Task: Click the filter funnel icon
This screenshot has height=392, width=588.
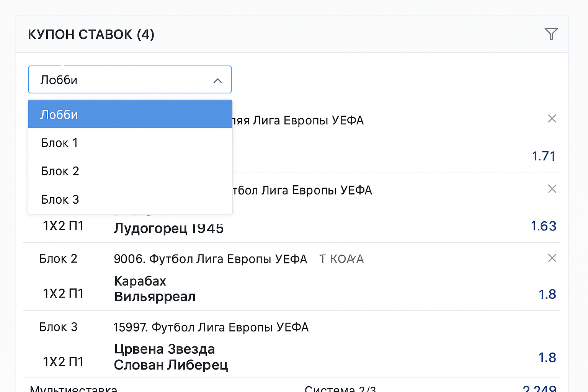Action: [551, 34]
